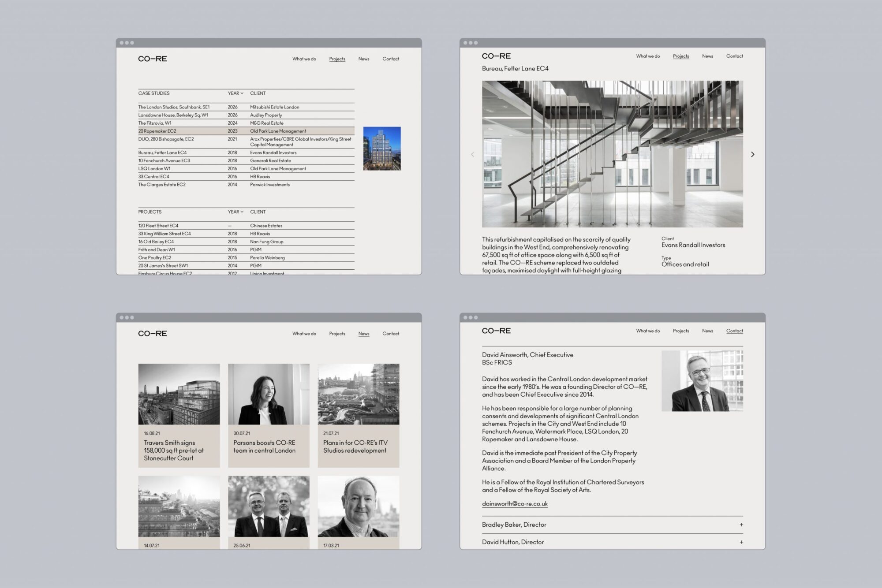
Task: Sort Case Studies by Year chevron
Action: click(242, 93)
